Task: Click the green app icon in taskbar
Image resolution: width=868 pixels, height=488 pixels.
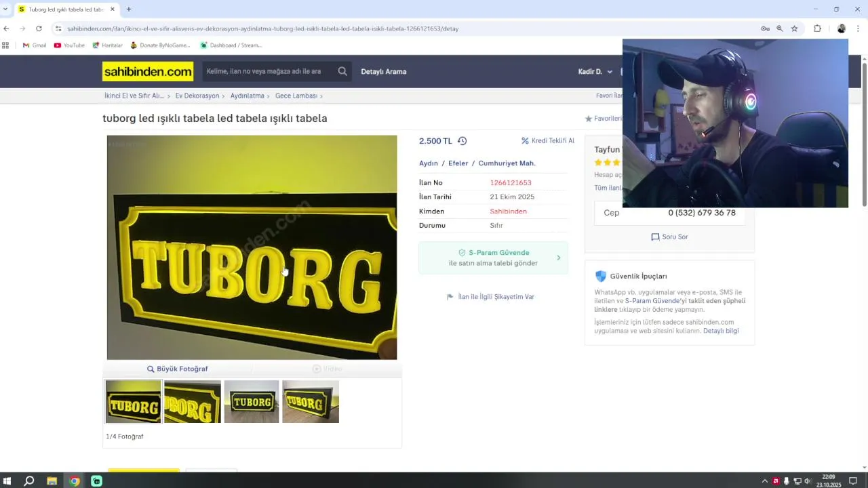Action: click(x=97, y=481)
